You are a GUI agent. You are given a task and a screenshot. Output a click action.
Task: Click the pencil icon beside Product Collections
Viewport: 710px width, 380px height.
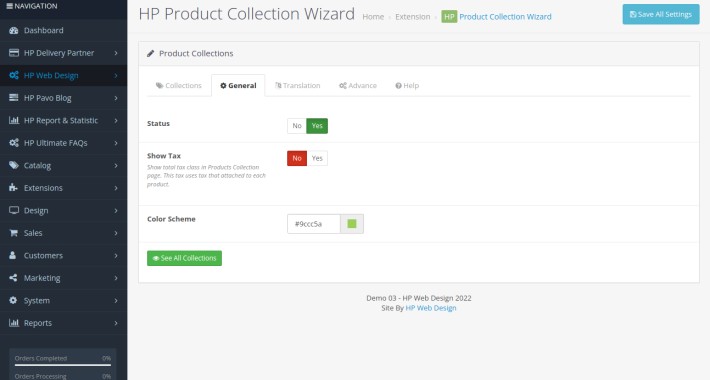click(151, 53)
